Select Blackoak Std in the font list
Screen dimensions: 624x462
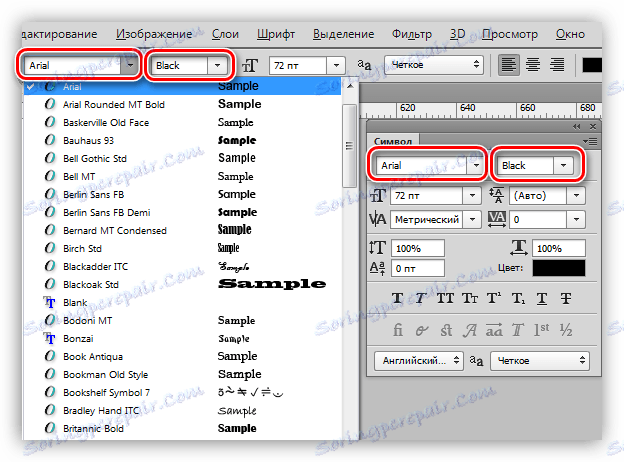[x=182, y=285]
